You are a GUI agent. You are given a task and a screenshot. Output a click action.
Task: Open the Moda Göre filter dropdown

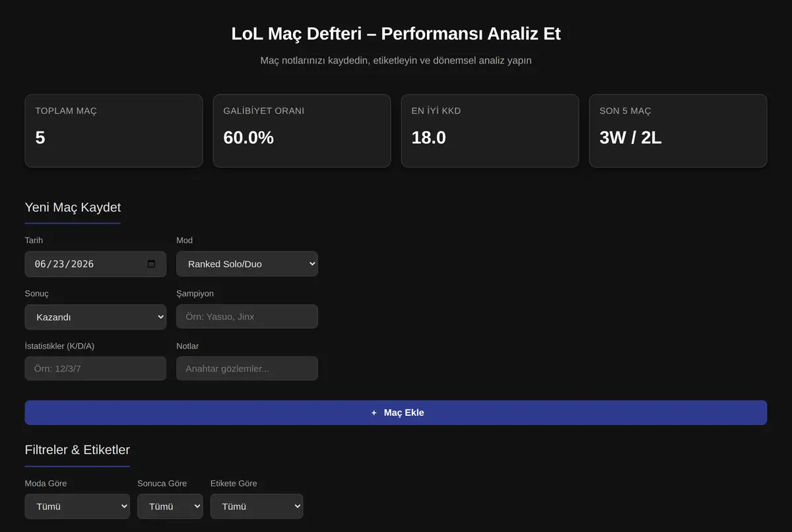(x=77, y=506)
